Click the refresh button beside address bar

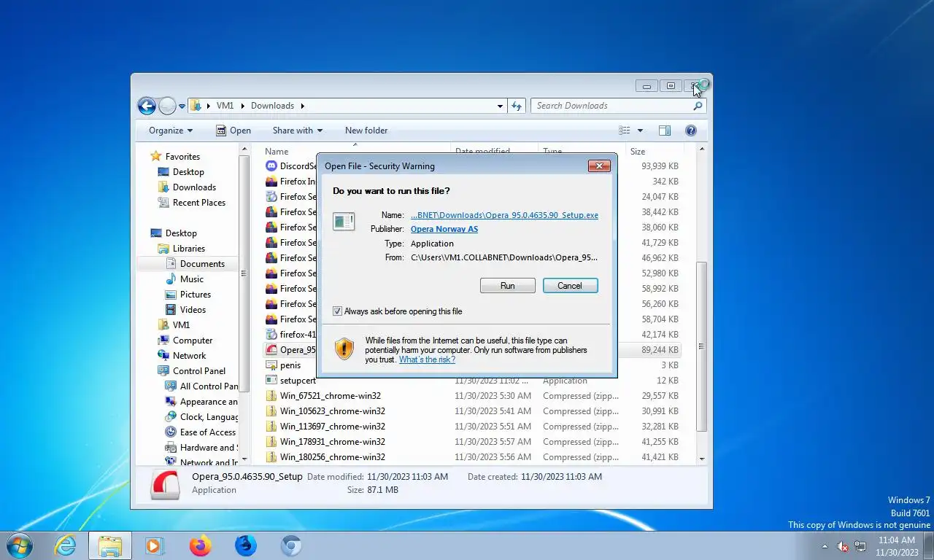coord(517,106)
